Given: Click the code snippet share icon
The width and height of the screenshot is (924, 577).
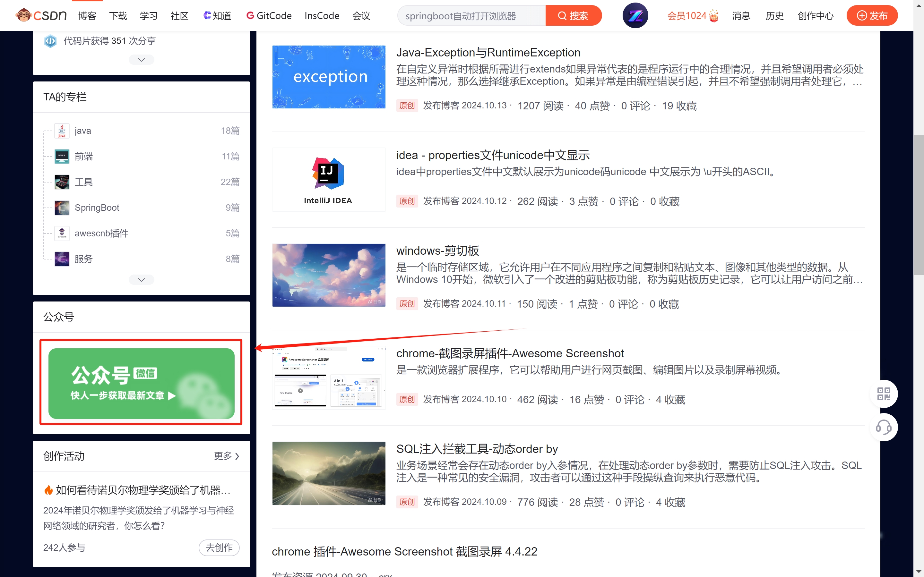Looking at the screenshot, I should [50, 41].
